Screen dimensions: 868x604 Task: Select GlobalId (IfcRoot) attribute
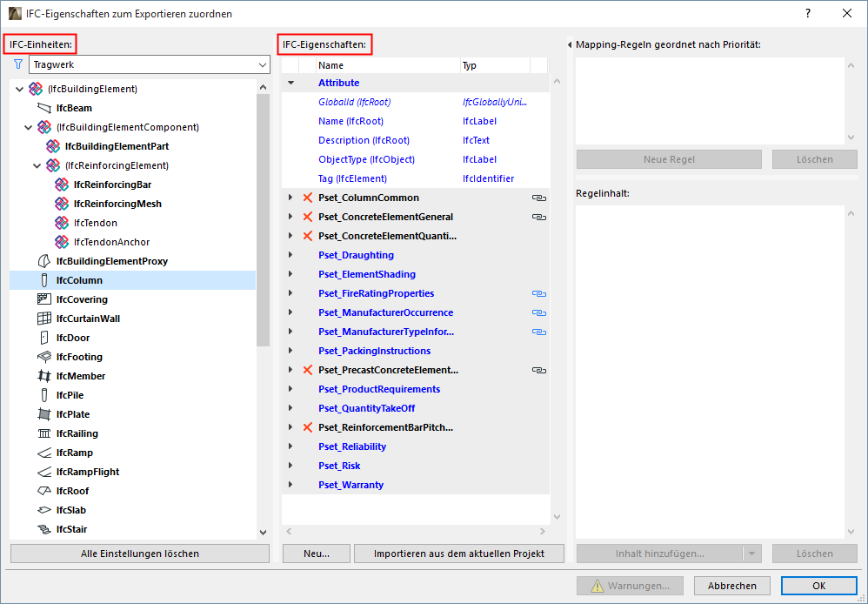click(415, 102)
